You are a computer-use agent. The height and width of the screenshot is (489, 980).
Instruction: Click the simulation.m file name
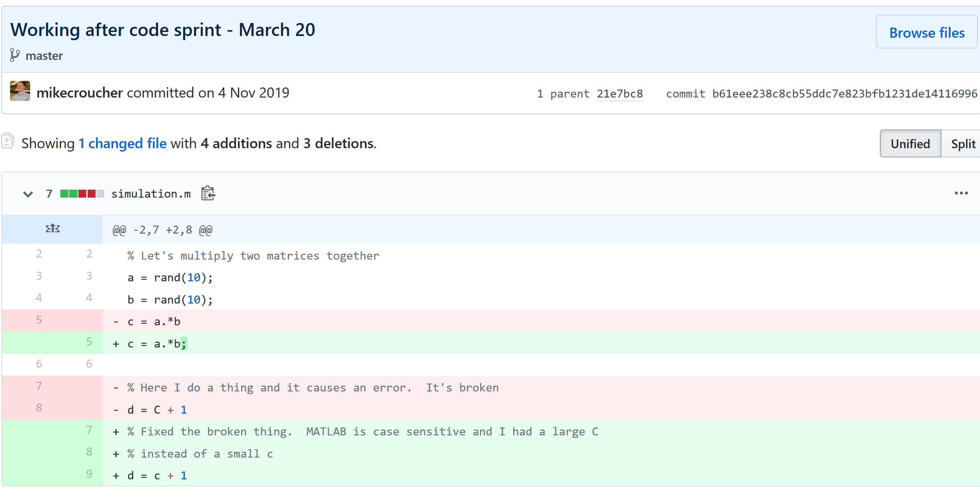[x=151, y=194]
